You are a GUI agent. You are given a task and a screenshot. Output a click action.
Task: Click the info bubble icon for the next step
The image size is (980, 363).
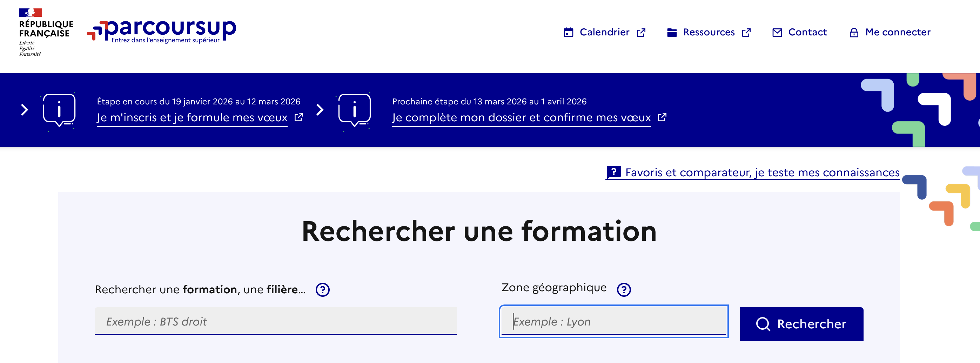354,110
